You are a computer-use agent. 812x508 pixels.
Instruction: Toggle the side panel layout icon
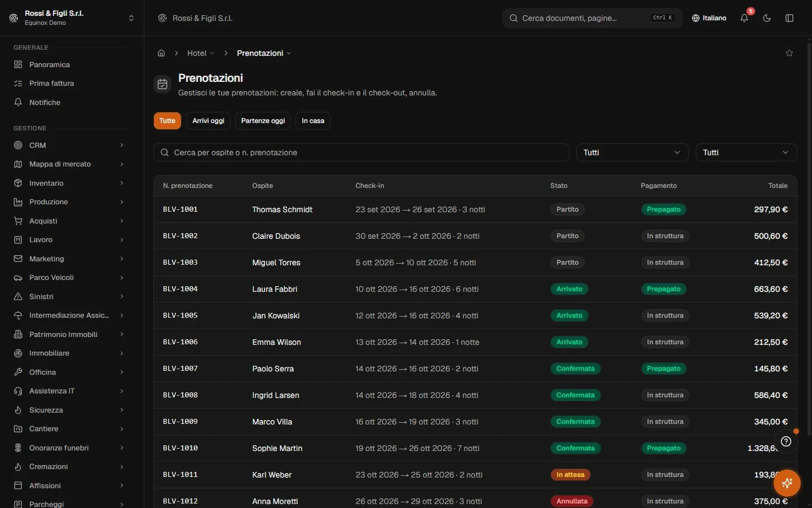pos(789,18)
